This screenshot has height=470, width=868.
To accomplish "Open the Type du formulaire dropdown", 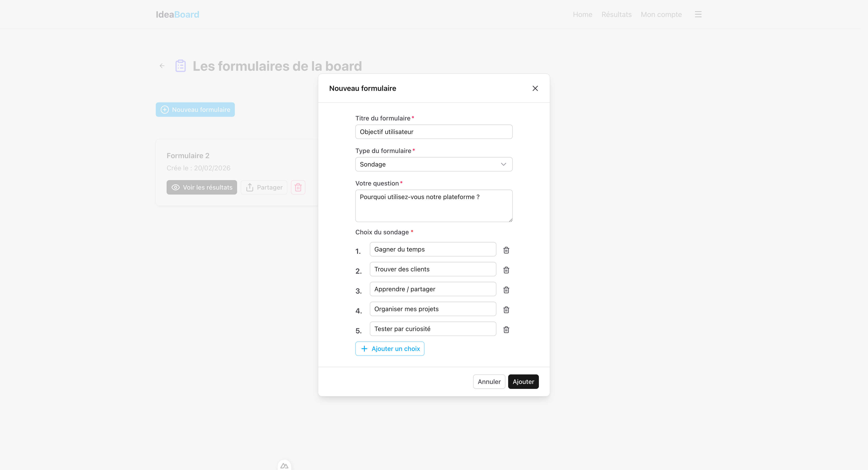I will pos(433,164).
